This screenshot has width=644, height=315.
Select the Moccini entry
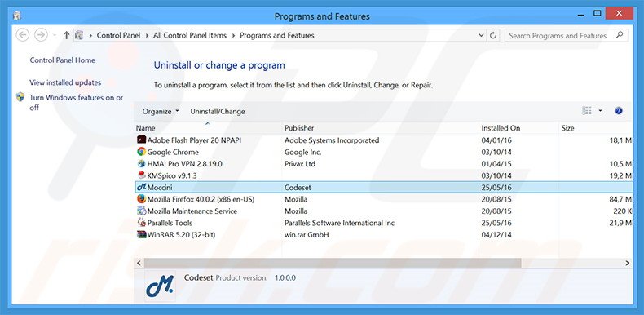384,187
